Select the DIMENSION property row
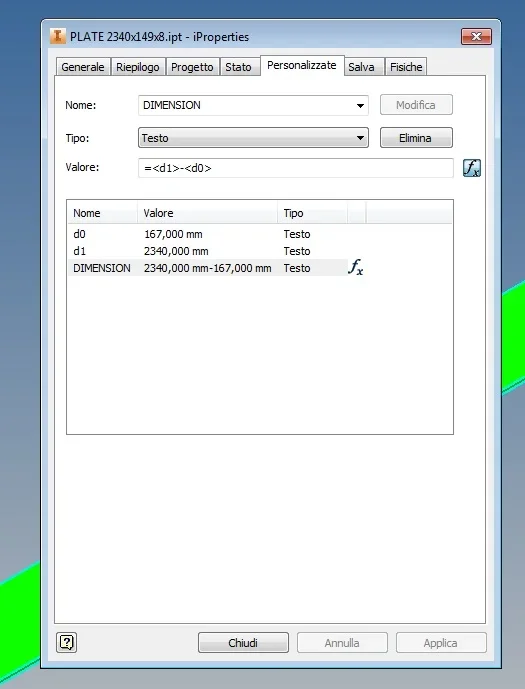Screen dimensions: 525x689 point(260,268)
